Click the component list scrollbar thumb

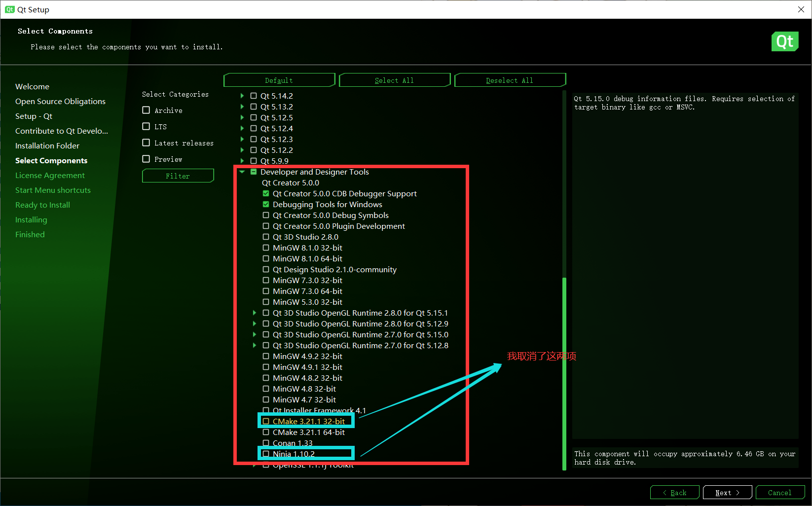pyautogui.click(x=564, y=374)
